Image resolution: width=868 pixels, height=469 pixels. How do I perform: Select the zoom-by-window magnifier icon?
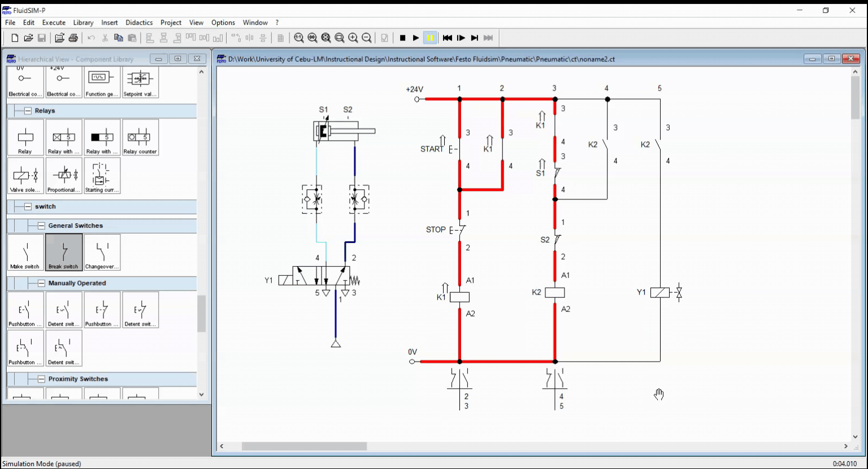pos(340,38)
